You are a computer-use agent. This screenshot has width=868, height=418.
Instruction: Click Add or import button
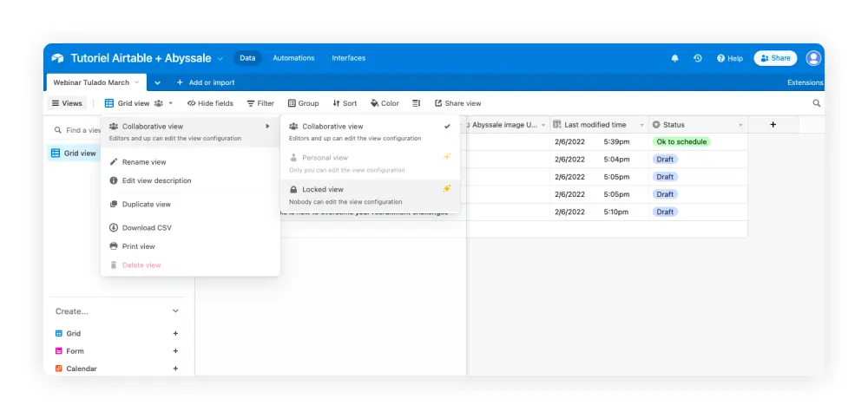coord(206,82)
